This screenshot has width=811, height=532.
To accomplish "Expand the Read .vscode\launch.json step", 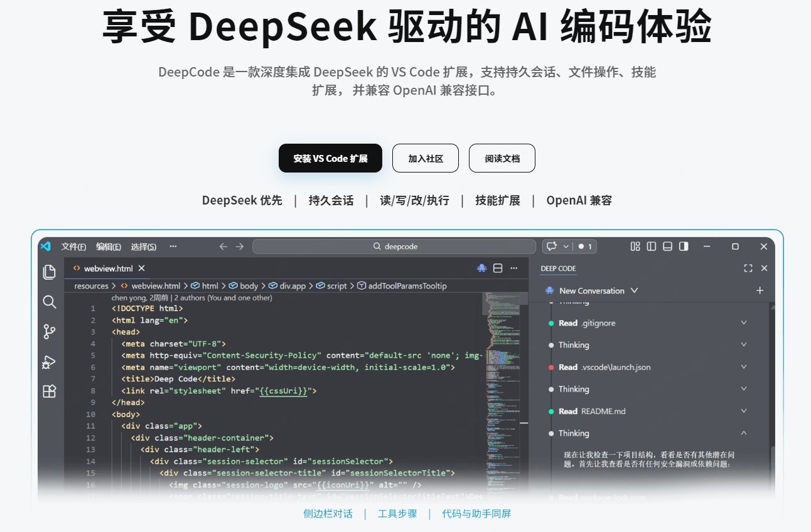I will point(744,367).
